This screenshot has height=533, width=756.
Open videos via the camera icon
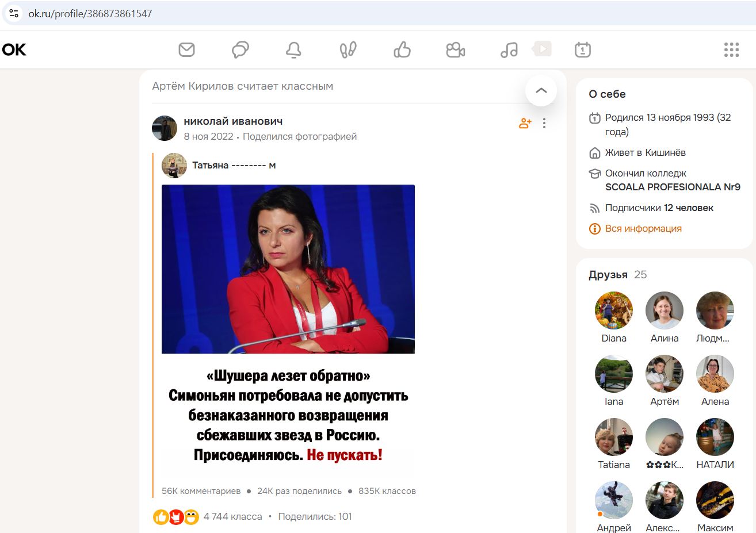click(x=455, y=49)
